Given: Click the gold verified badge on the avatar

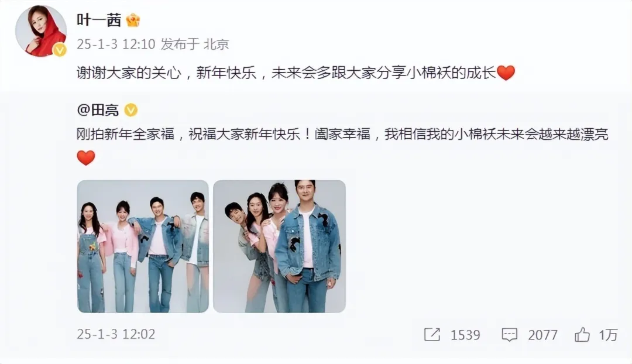Looking at the screenshot, I should [x=60, y=50].
